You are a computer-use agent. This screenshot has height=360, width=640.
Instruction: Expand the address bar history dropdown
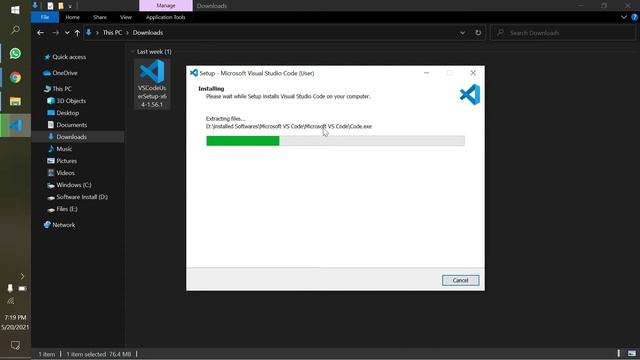coord(462,33)
